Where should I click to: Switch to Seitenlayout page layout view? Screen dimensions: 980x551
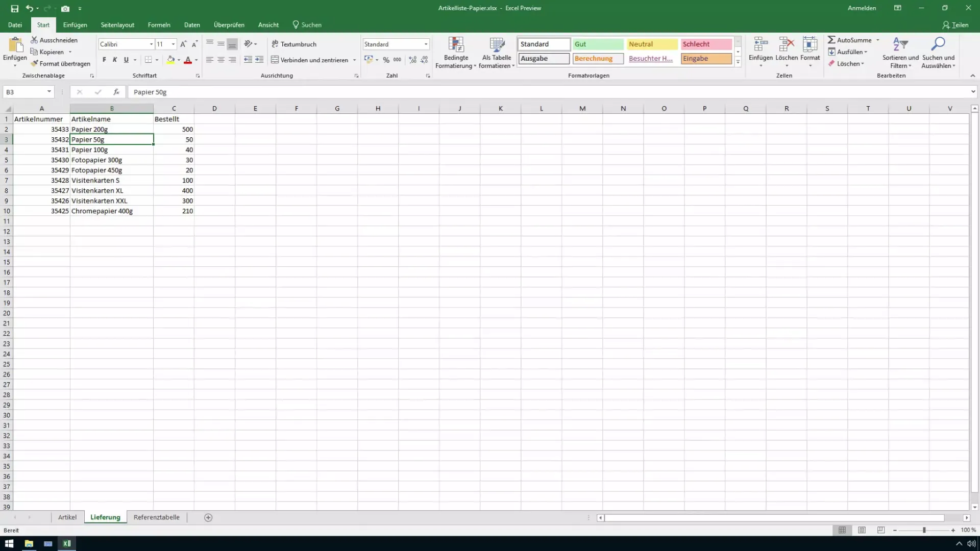862,530
